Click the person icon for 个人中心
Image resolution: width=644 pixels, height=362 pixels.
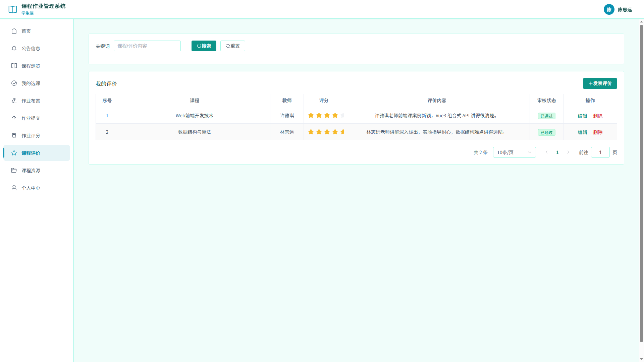click(x=14, y=188)
